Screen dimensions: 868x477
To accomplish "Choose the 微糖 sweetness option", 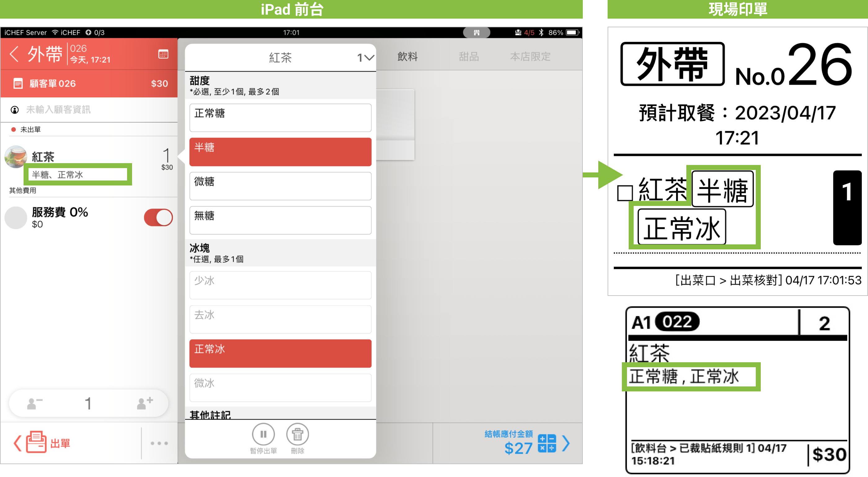I will 280,186.
